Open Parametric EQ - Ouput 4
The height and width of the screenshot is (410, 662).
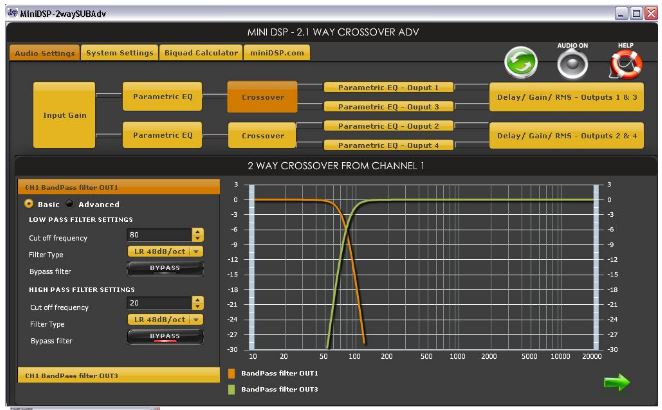(x=388, y=145)
